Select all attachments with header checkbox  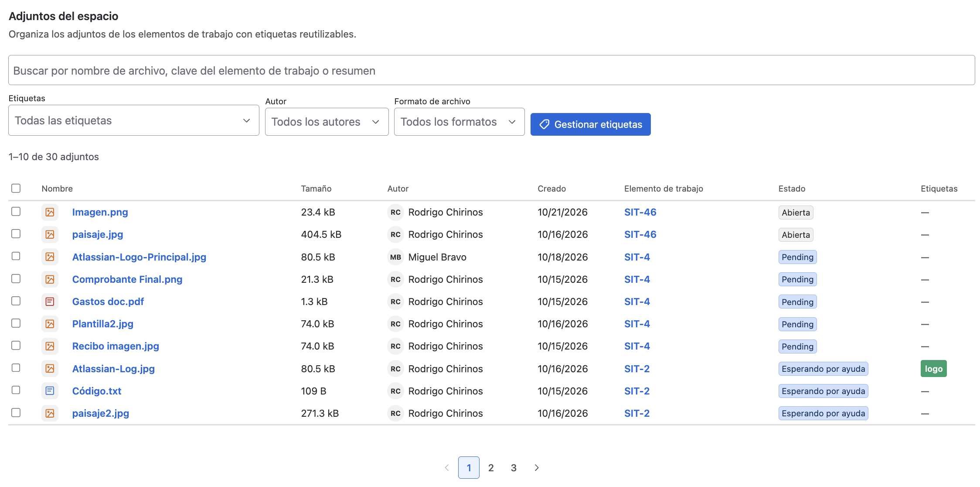point(16,188)
